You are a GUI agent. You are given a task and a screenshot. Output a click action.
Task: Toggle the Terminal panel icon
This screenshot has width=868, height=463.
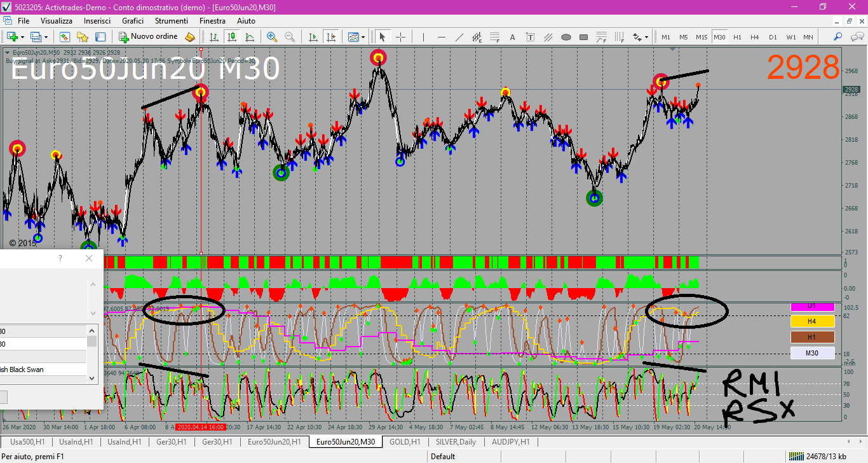(100, 37)
